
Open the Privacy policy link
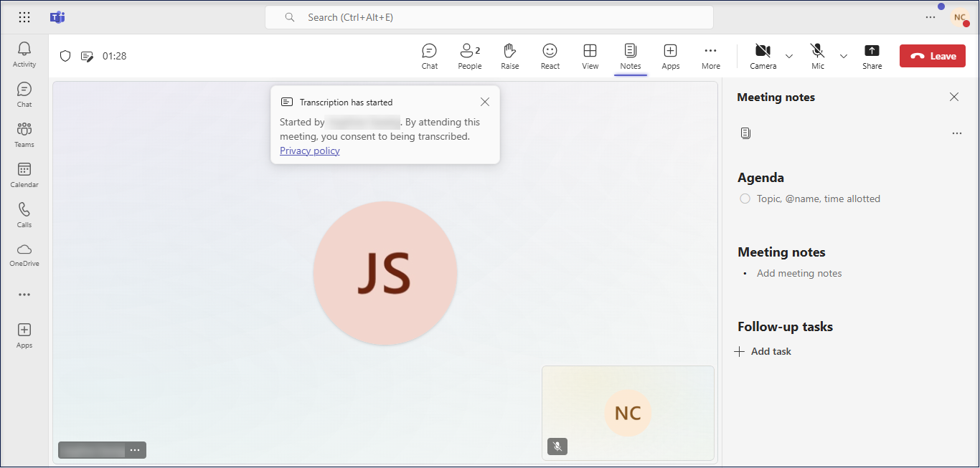(309, 151)
